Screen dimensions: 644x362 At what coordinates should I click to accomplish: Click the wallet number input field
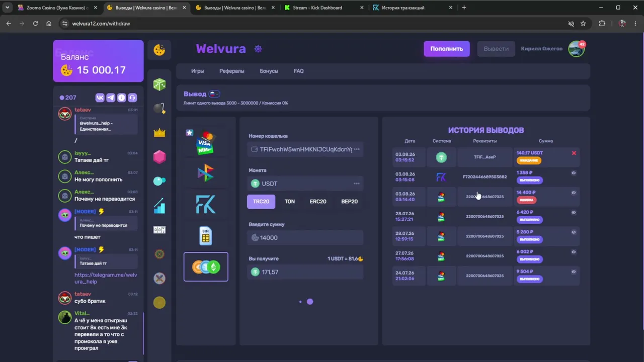306,149
